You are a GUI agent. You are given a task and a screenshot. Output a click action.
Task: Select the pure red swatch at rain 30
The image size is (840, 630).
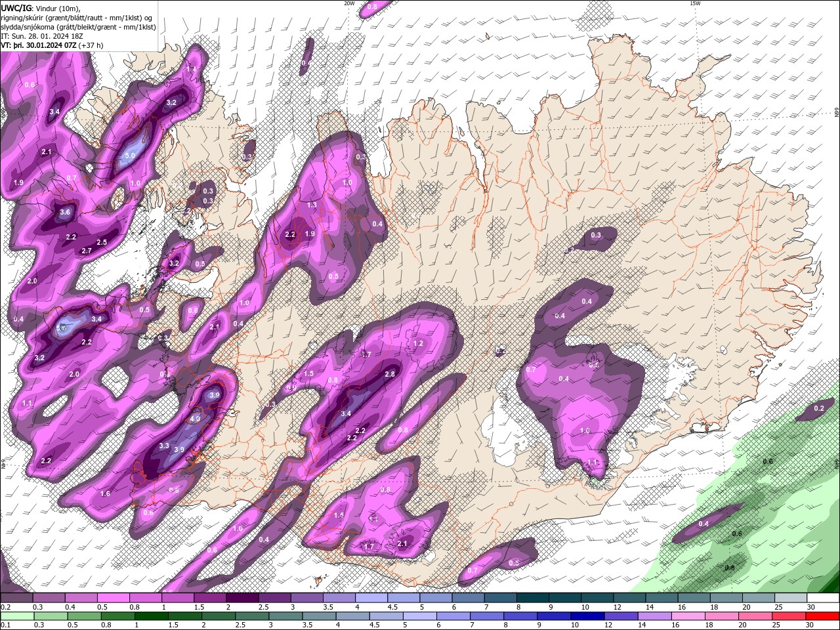(x=822, y=616)
